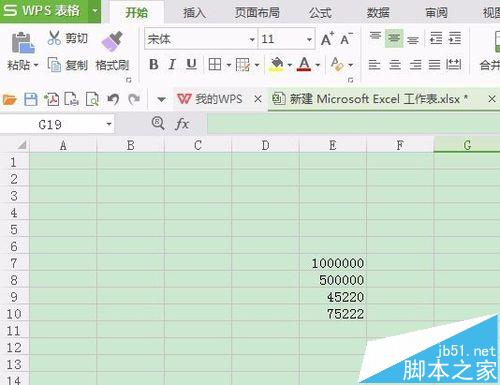Screen dimensions: 500x385
Task: Increase font size with A+ icon
Action: click(327, 39)
